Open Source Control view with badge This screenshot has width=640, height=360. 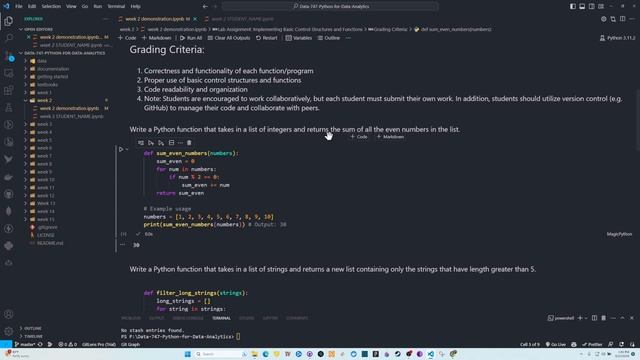9,56
